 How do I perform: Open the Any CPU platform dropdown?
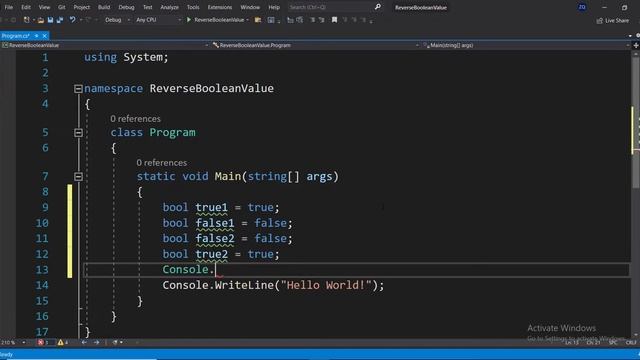point(158,20)
